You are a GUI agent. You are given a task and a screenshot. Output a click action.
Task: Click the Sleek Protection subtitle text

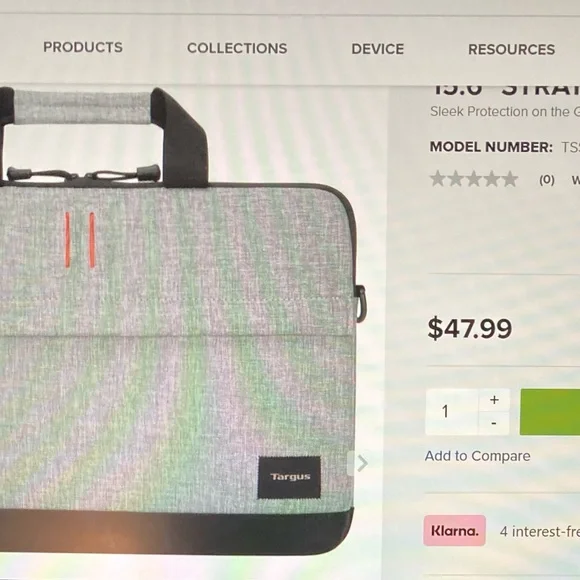pos(505,112)
